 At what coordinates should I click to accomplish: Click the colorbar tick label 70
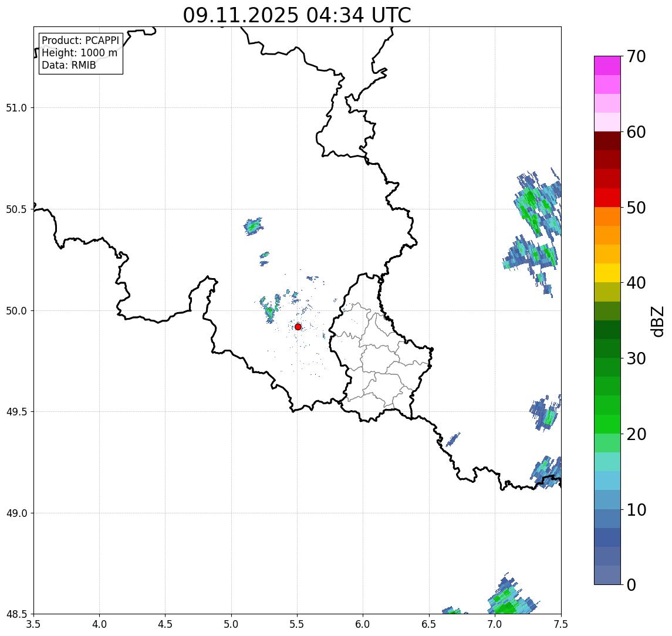[x=636, y=56]
